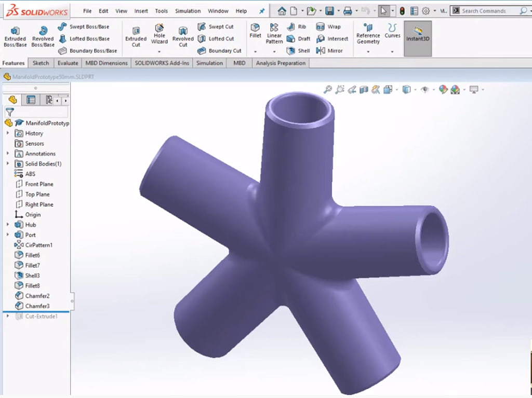
Task: Toggle the menu bar pin icon
Action: pyautogui.click(x=262, y=11)
